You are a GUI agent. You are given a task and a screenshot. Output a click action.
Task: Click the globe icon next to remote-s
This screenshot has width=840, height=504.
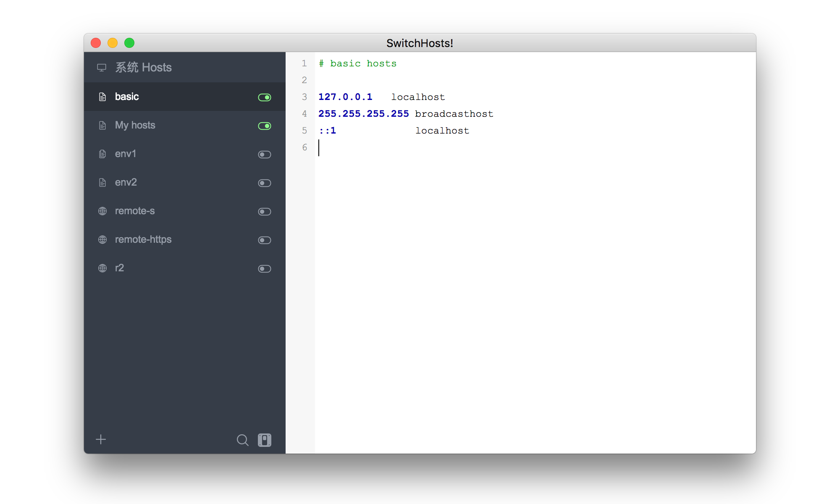coord(102,211)
